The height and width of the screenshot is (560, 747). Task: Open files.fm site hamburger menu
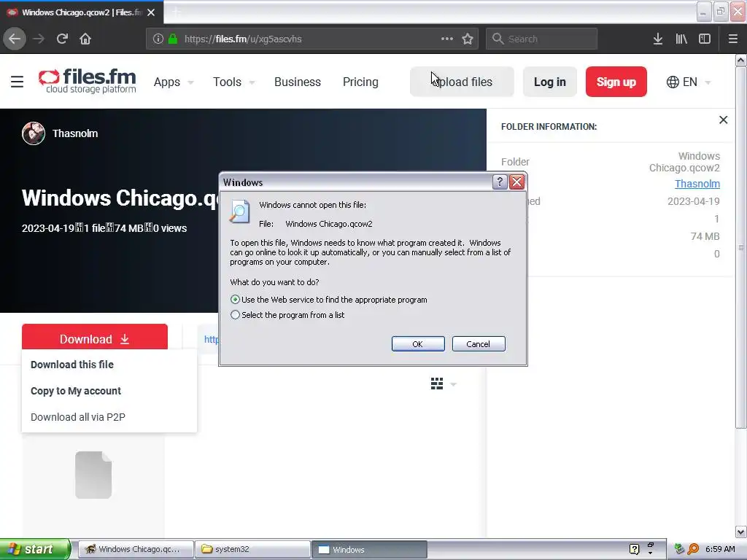tap(18, 82)
